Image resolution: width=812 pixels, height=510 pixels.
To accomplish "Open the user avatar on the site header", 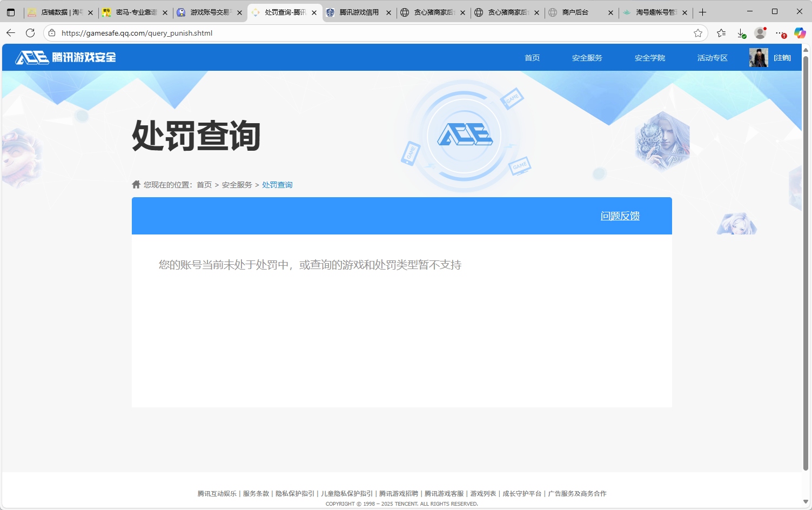I will (x=758, y=57).
